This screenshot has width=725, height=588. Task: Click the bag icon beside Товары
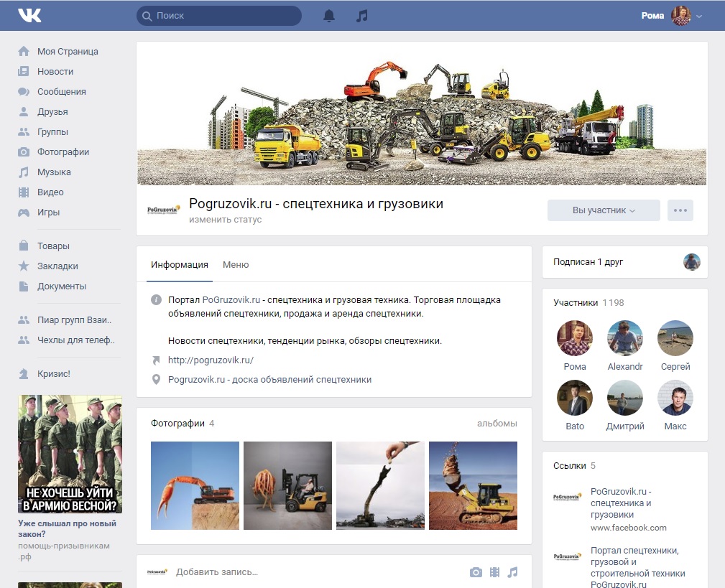tap(24, 246)
